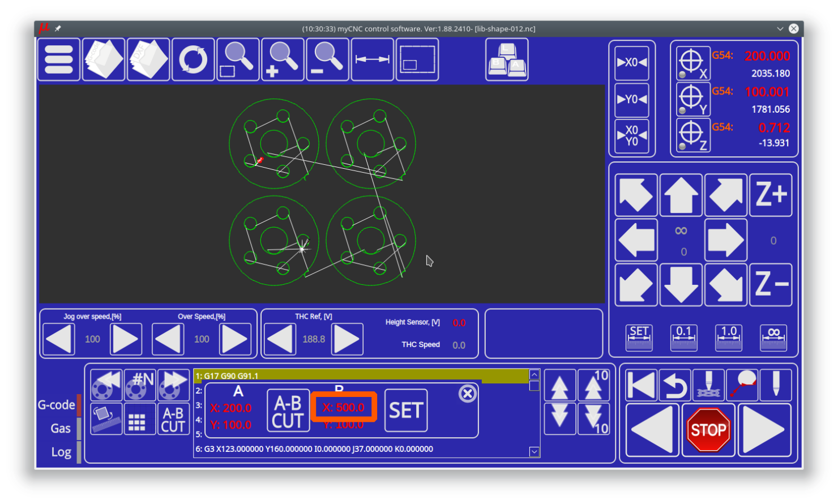Open the main hamburger menu
The width and height of the screenshot is (838, 504).
[59, 59]
